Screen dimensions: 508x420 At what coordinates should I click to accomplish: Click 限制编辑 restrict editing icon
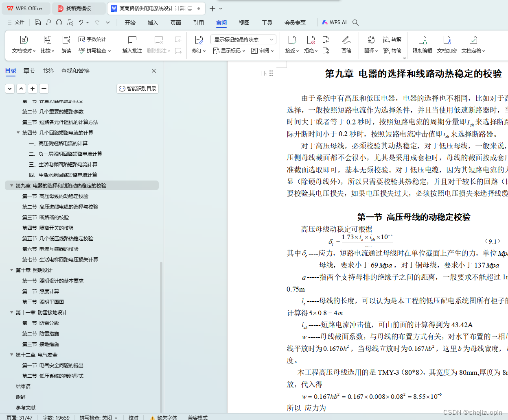tap(423, 40)
